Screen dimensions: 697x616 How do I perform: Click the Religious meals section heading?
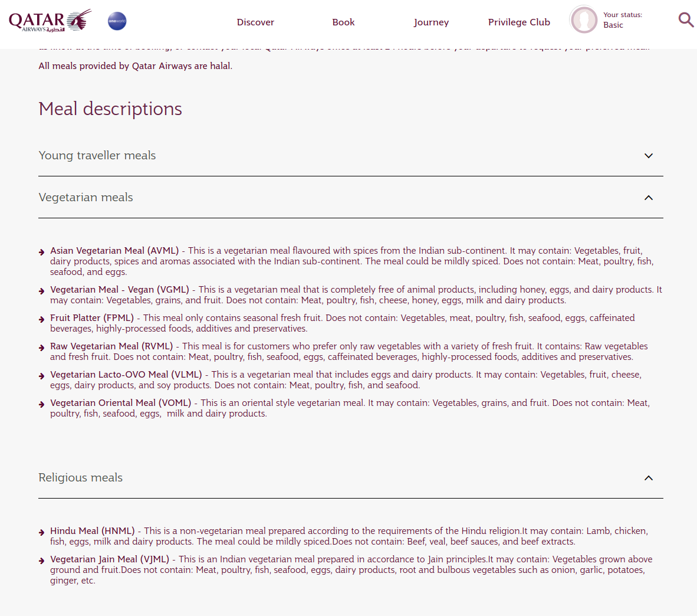[x=81, y=478]
